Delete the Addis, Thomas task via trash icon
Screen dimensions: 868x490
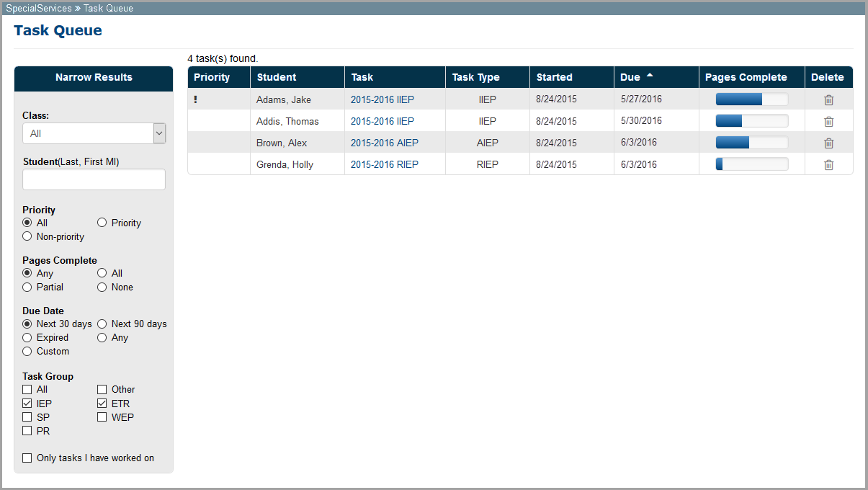pos(828,122)
